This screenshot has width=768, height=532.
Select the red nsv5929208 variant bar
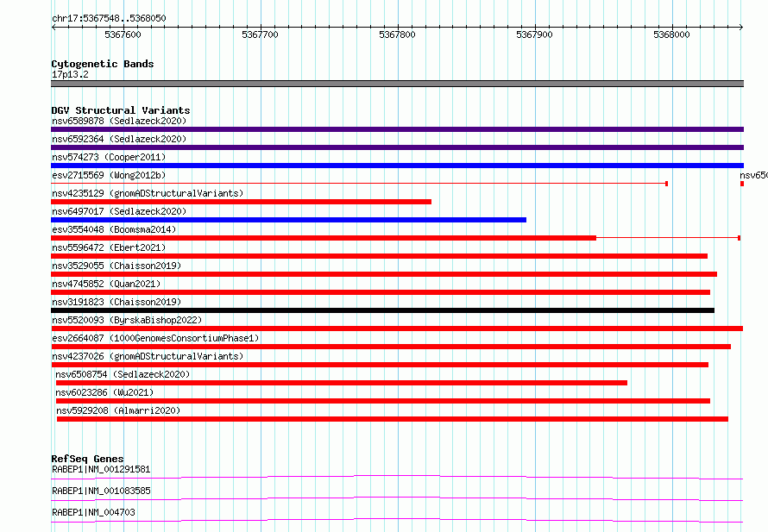point(393,419)
